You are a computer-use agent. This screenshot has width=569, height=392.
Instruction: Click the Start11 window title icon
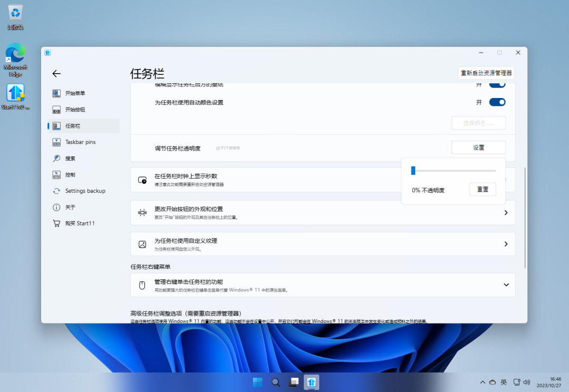click(47, 53)
